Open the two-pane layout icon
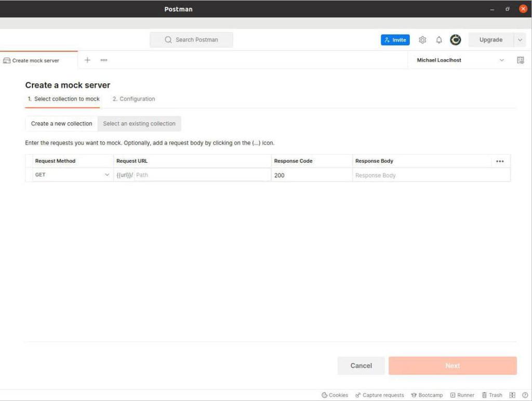Screen dimensions: 532x401 coord(512,395)
